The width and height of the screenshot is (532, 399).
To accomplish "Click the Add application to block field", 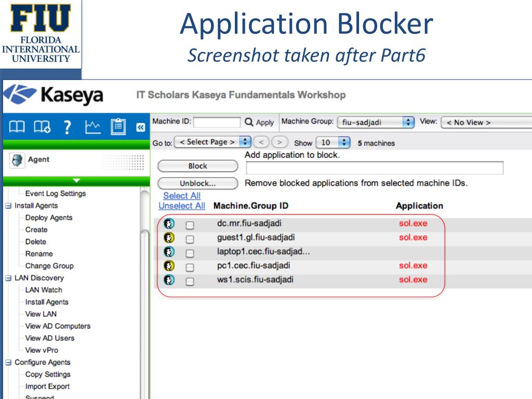I will 375,168.
